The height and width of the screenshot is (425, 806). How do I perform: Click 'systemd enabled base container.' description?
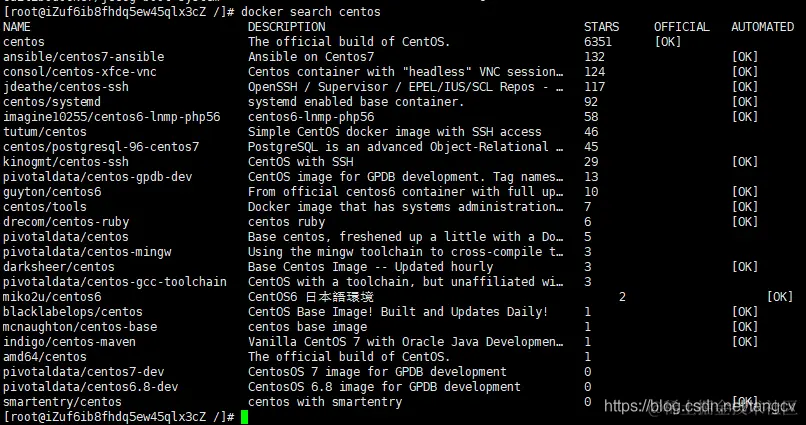click(x=356, y=102)
